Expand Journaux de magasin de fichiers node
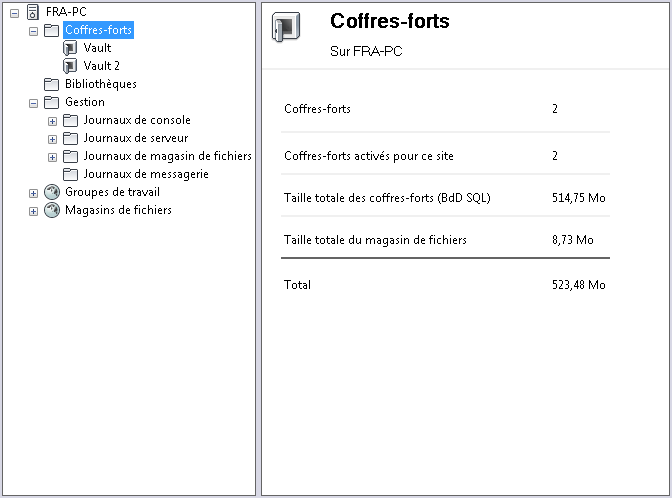Viewport: 672px width, 498px height. (x=52, y=156)
